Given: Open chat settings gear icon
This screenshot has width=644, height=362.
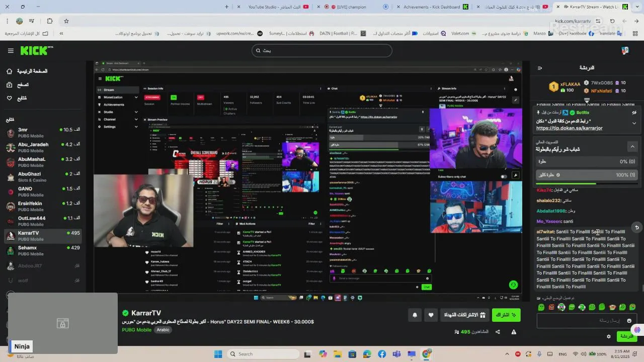Looking at the screenshot, I should (x=609, y=336).
